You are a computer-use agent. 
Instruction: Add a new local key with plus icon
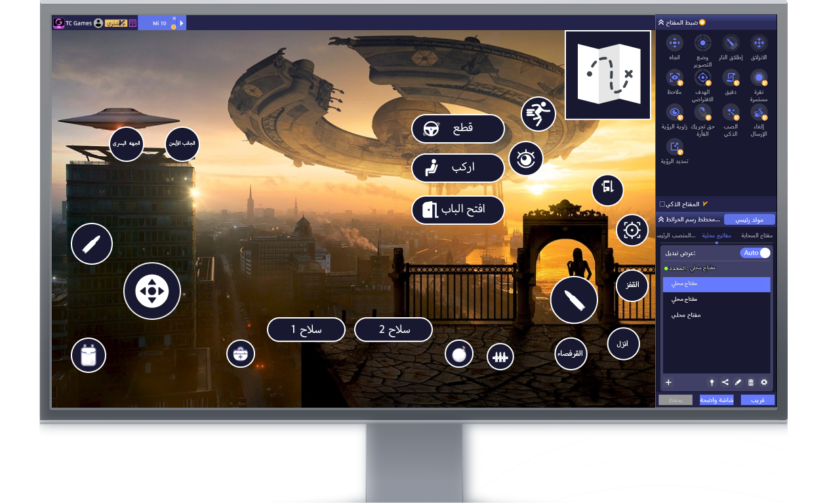coord(668,382)
